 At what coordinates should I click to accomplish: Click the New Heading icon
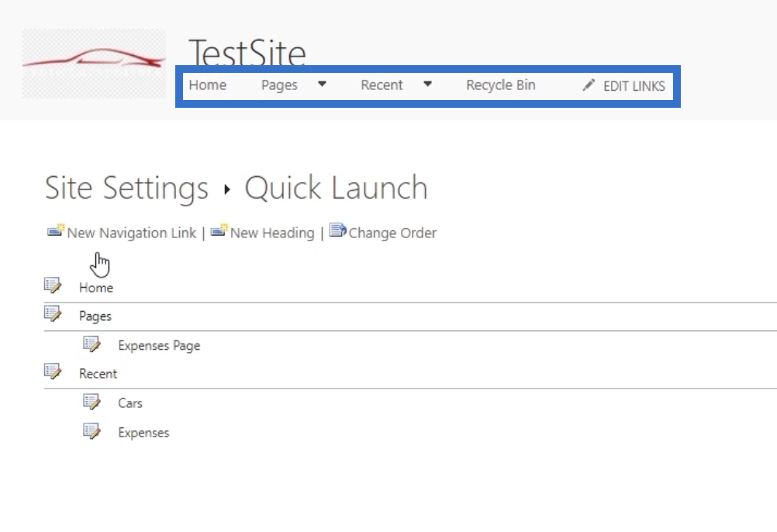[x=219, y=230]
